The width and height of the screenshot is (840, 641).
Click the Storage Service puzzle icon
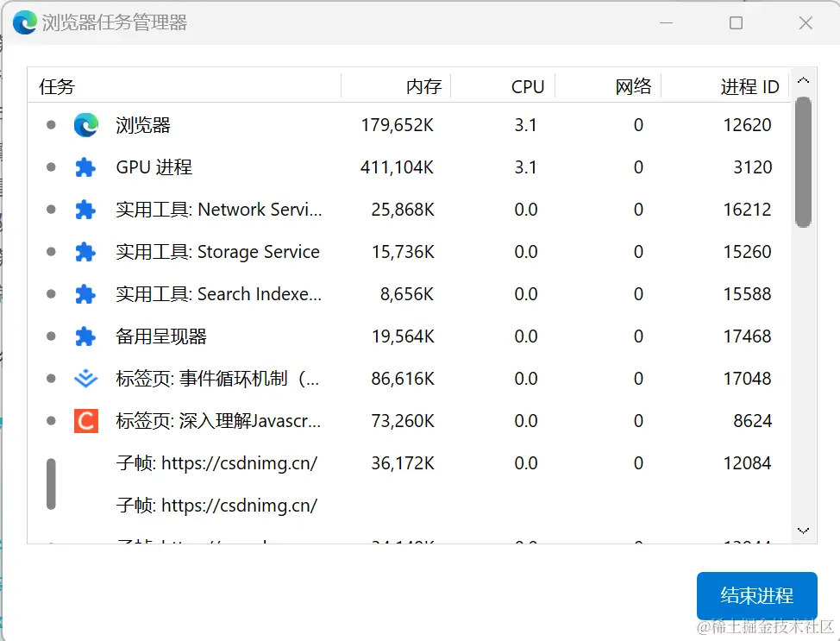click(85, 252)
